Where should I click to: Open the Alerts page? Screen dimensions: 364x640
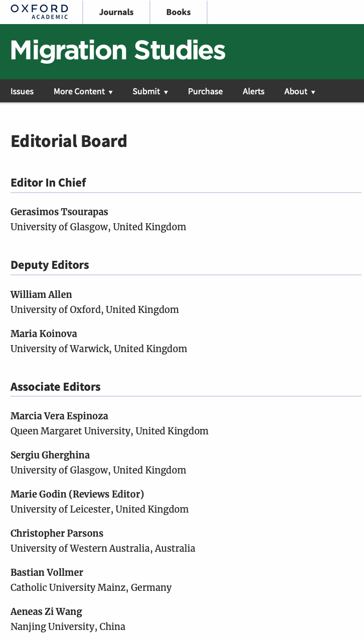click(253, 91)
